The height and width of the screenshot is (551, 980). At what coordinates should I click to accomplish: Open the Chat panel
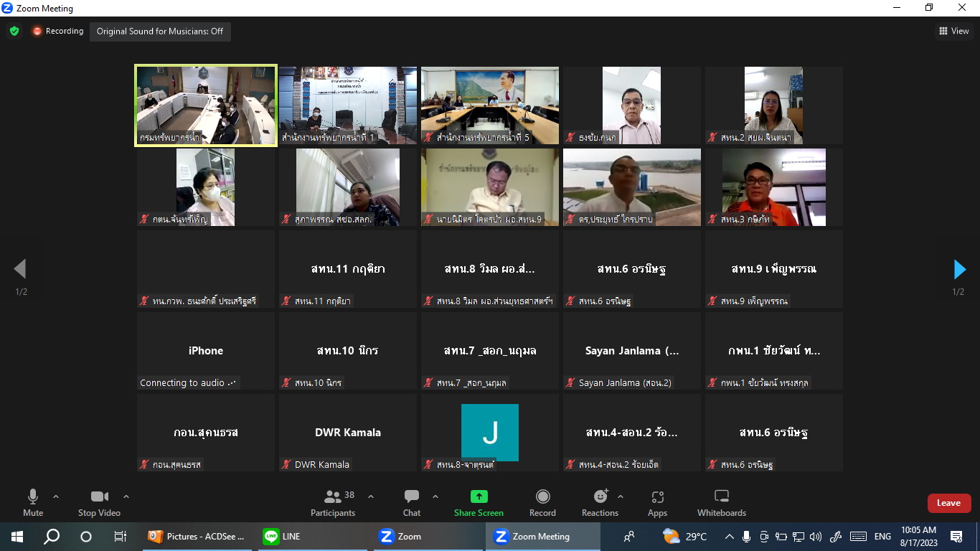coord(412,502)
